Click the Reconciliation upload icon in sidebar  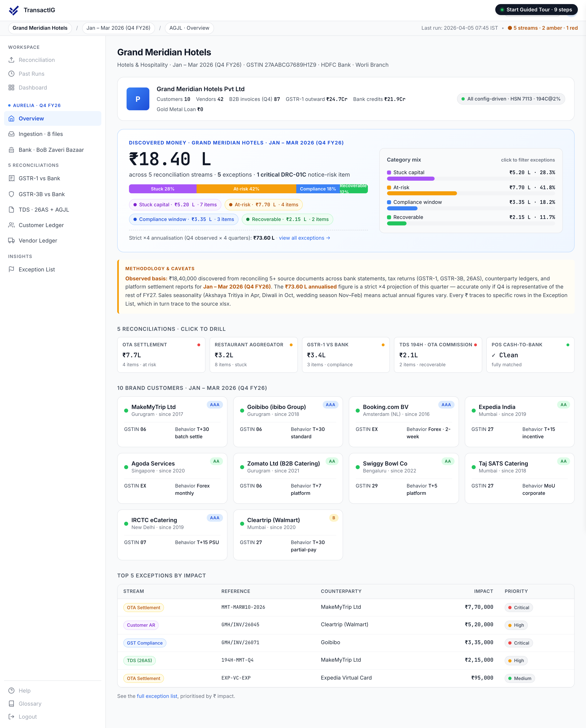point(11,60)
